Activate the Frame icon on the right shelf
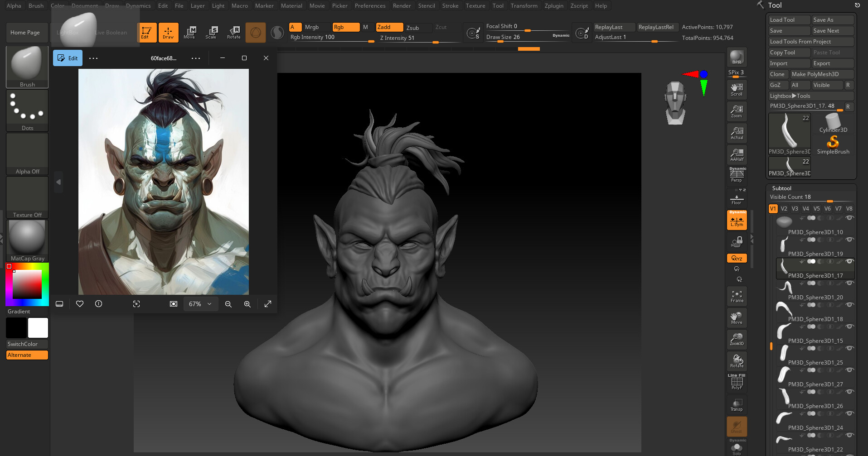This screenshot has height=456, width=868. (x=736, y=295)
